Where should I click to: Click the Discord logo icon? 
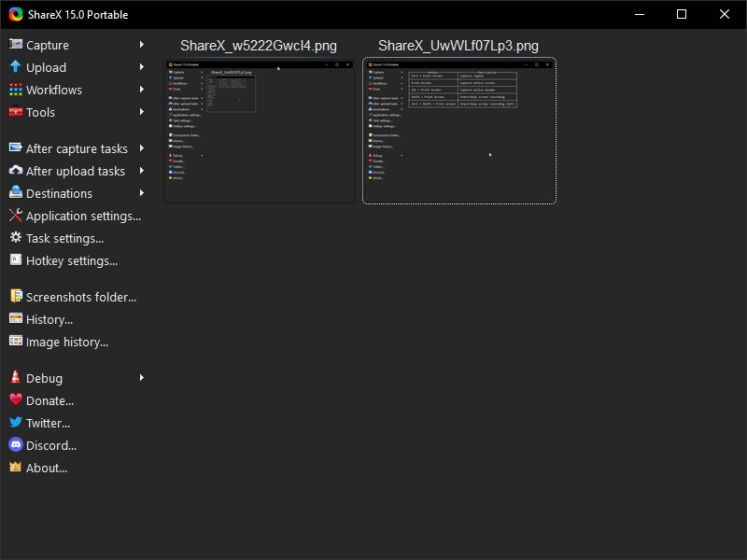pos(16,445)
